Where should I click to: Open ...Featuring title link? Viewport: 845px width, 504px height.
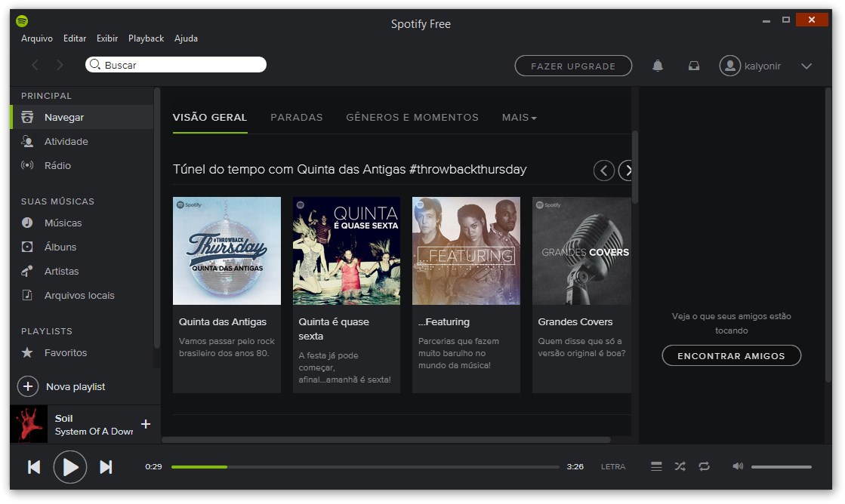point(443,322)
